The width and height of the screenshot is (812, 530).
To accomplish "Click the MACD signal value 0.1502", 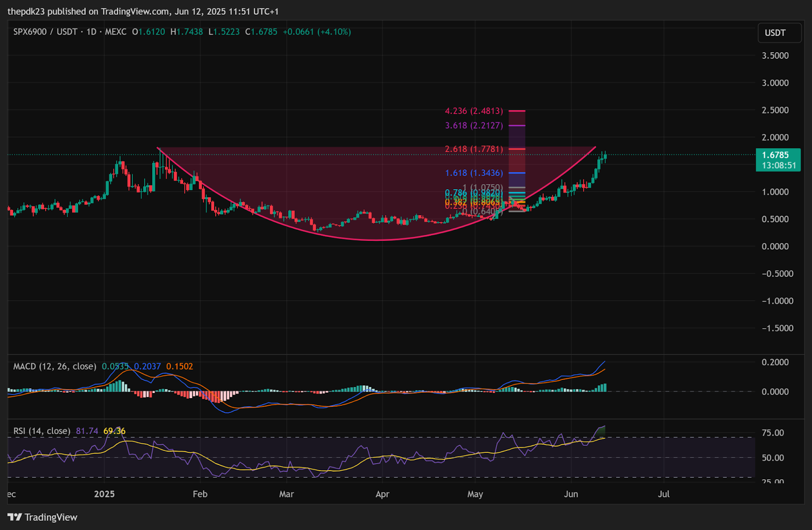I will tap(180, 366).
